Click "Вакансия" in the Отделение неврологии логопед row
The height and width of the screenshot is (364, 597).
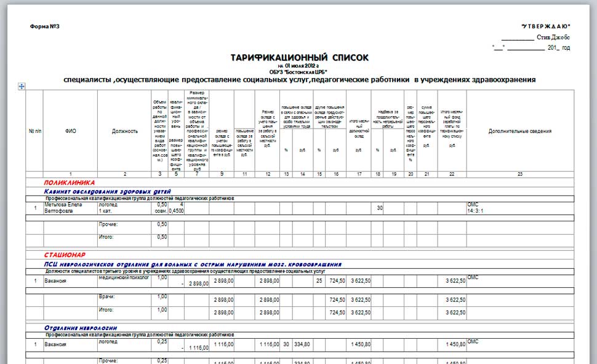[x=55, y=344]
